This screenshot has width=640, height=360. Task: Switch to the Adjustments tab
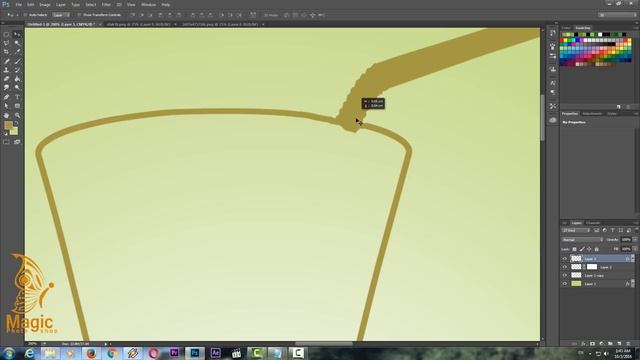[592, 113]
